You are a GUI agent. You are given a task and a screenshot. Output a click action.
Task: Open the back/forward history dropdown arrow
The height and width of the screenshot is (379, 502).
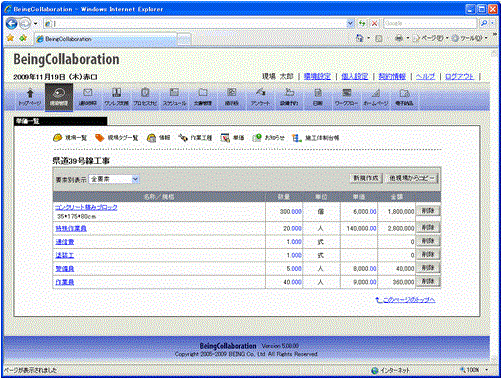point(35,24)
